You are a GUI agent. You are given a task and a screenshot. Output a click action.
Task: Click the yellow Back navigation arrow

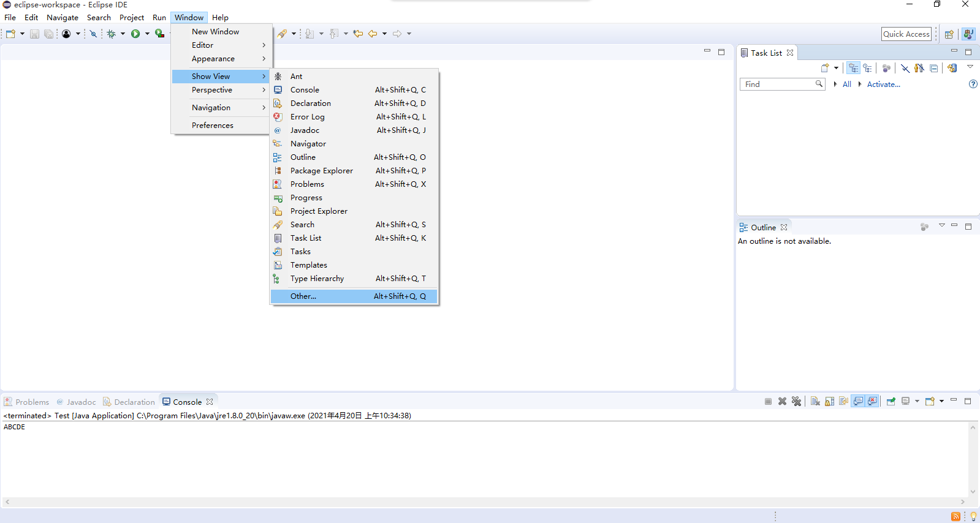click(373, 34)
